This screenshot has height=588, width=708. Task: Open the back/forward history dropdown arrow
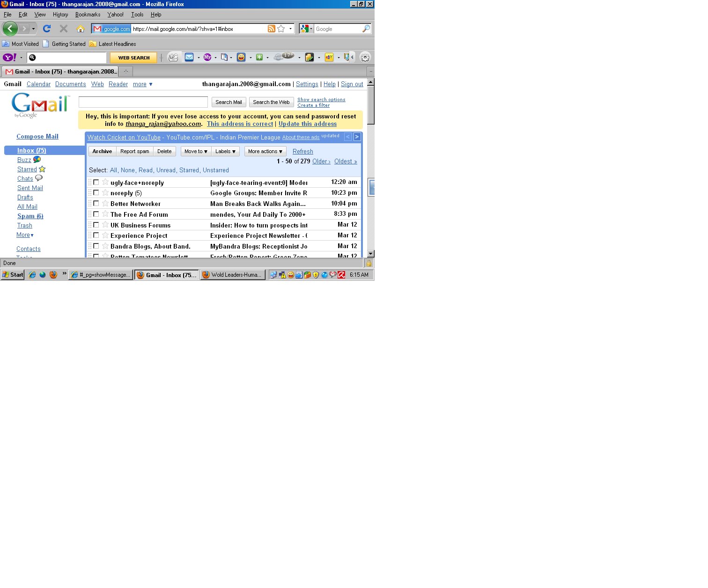pos(33,29)
